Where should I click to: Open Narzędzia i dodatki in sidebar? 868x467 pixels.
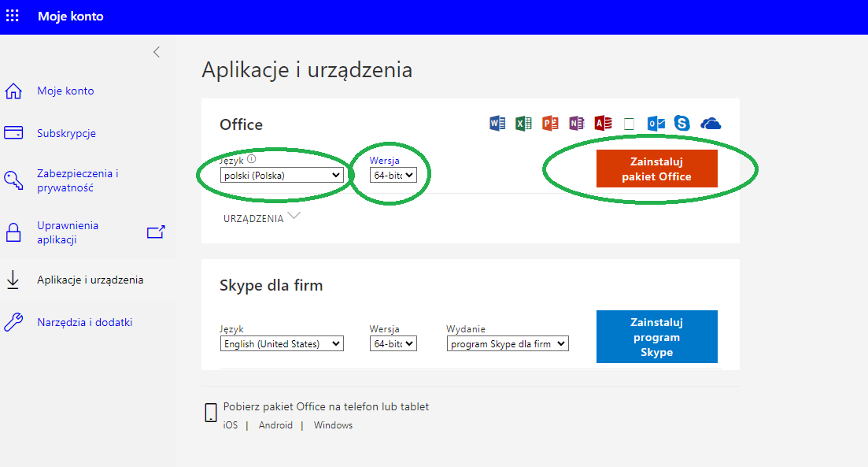point(85,322)
